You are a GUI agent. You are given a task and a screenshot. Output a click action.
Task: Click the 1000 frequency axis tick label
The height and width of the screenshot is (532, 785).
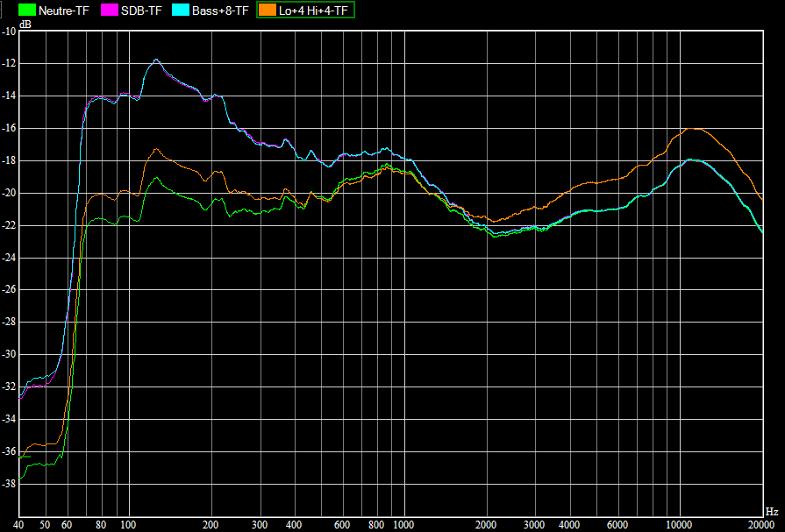[x=404, y=524]
